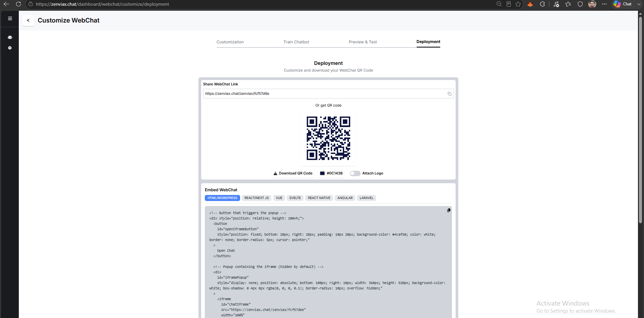Switch to the Train Chatbot tab
This screenshot has width=644, height=318.
[x=296, y=42]
